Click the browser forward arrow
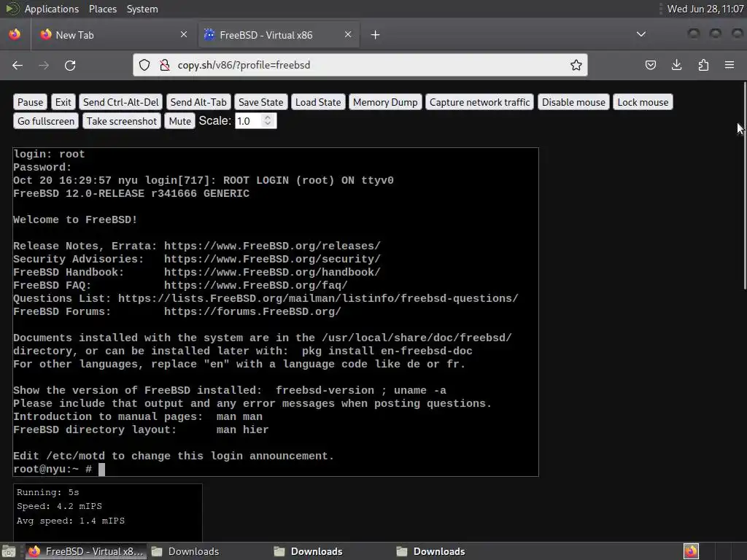This screenshot has width=747, height=560. tap(44, 65)
